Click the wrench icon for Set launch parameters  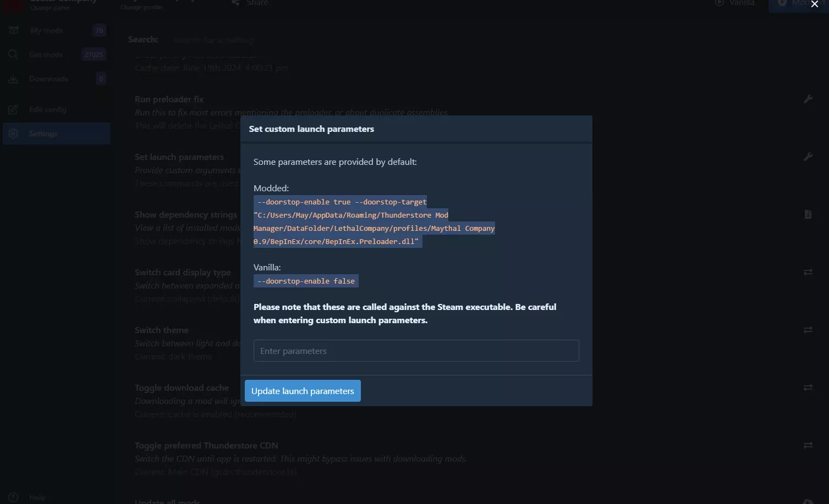808,157
